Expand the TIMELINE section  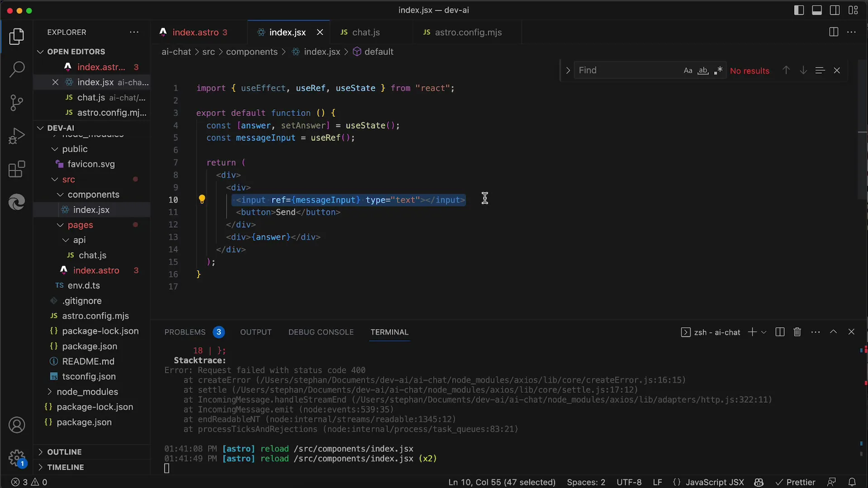click(x=66, y=467)
